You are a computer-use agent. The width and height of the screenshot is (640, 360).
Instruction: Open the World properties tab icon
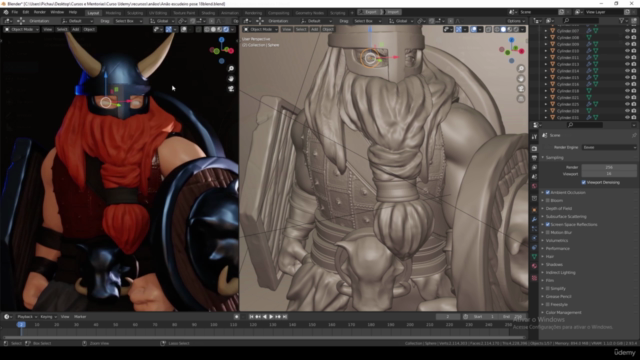click(x=534, y=186)
